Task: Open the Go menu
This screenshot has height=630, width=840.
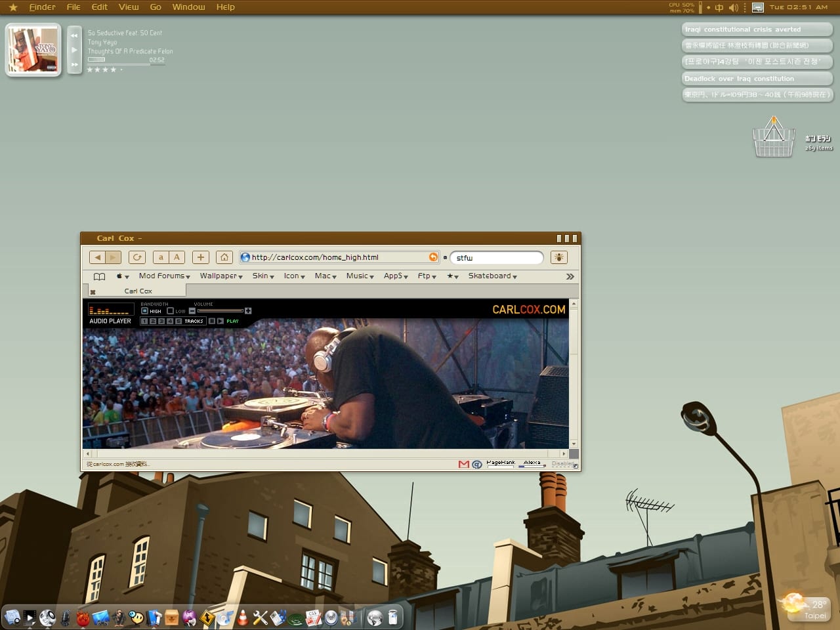Action: click(156, 7)
